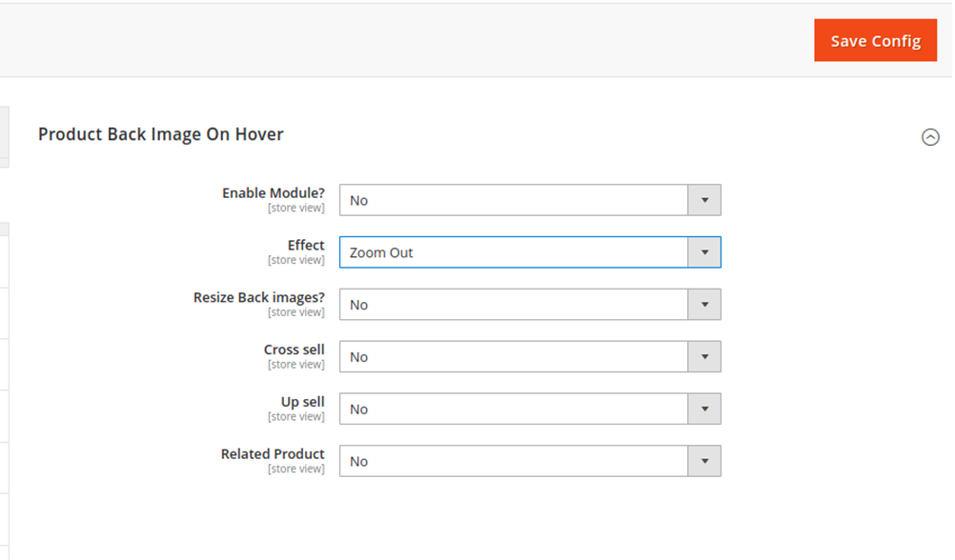Screen dimensions: 955x560
Task: Collapse the section using the circled chevron icon
Action: pos(930,137)
